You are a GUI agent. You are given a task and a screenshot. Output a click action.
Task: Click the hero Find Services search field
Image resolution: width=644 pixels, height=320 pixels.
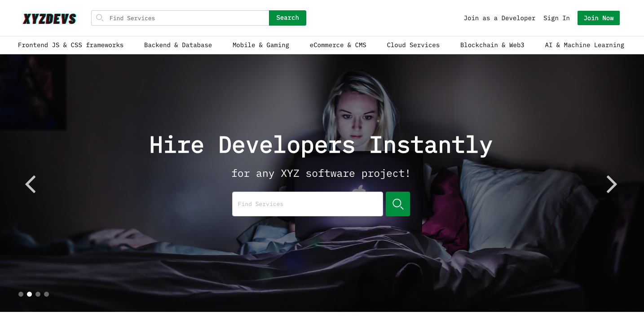click(308, 204)
